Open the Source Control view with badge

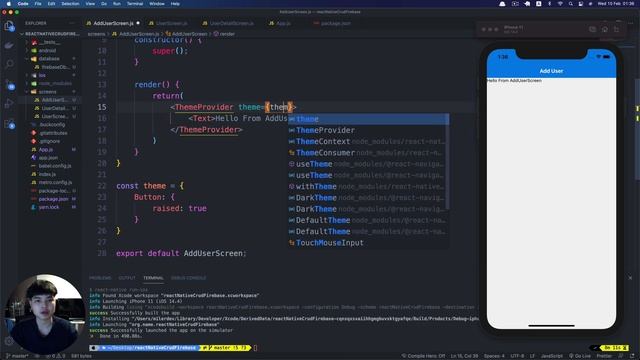(9, 84)
